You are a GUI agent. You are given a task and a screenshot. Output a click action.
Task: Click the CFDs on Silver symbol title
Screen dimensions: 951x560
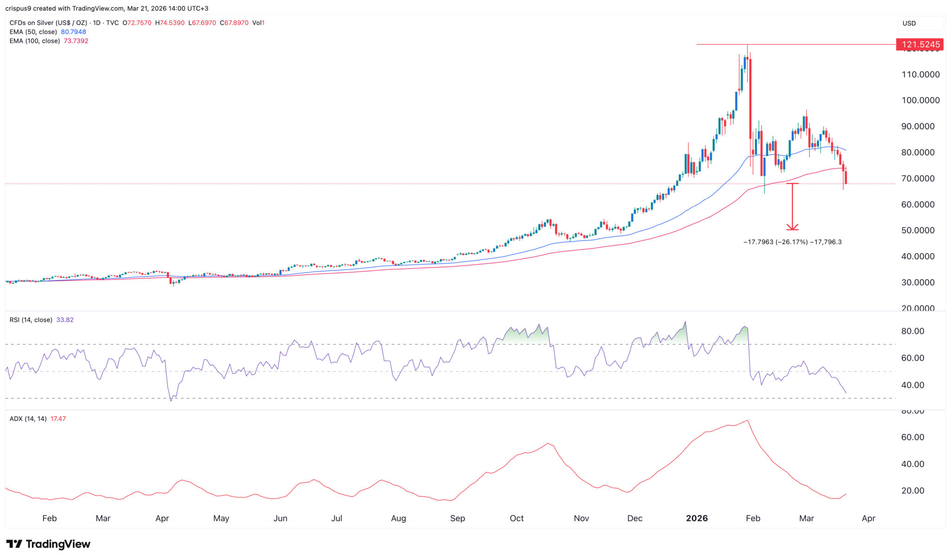click(x=48, y=23)
